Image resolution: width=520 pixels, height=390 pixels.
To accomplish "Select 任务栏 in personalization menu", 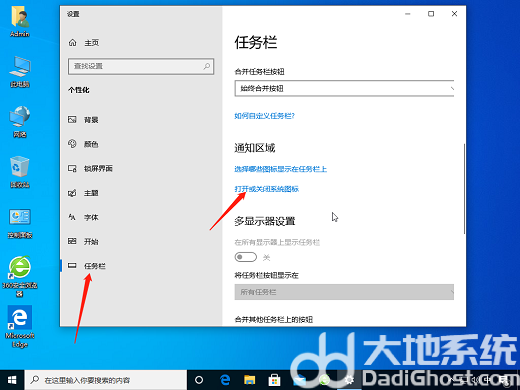I will 95,266.
